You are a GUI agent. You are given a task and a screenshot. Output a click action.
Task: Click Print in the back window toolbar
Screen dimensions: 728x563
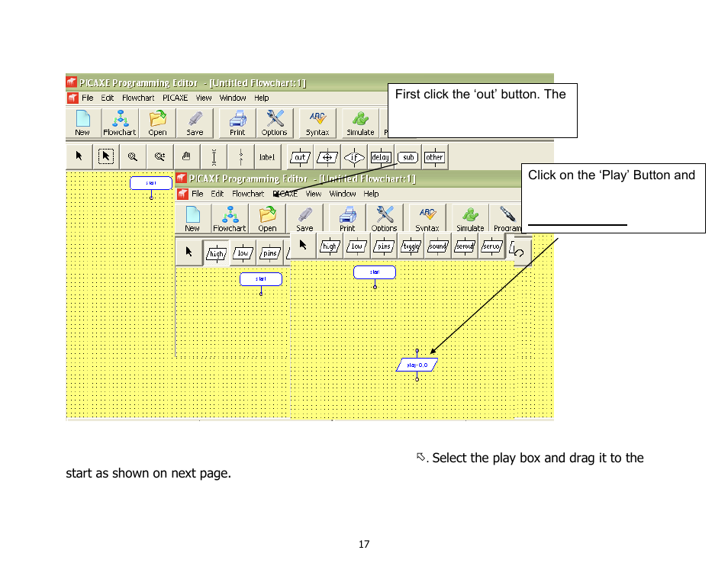click(237, 123)
